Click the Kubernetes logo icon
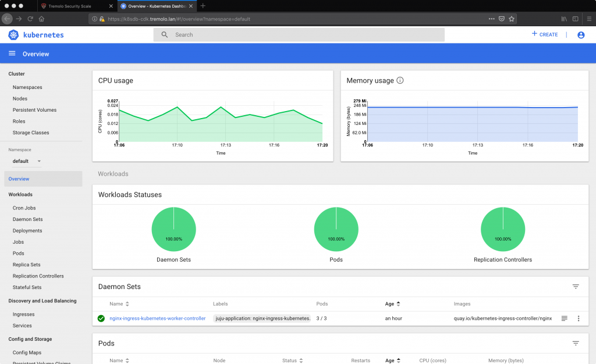This screenshot has width=596, height=364. tap(13, 35)
